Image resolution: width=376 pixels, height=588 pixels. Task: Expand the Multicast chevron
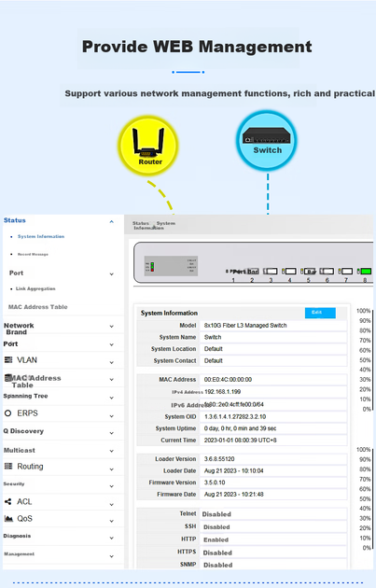coord(111,451)
